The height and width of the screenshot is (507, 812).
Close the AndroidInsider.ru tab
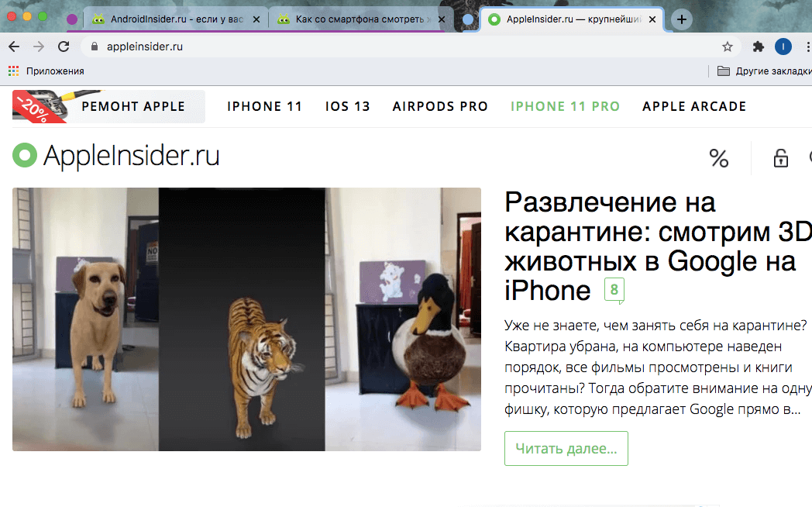click(256, 19)
